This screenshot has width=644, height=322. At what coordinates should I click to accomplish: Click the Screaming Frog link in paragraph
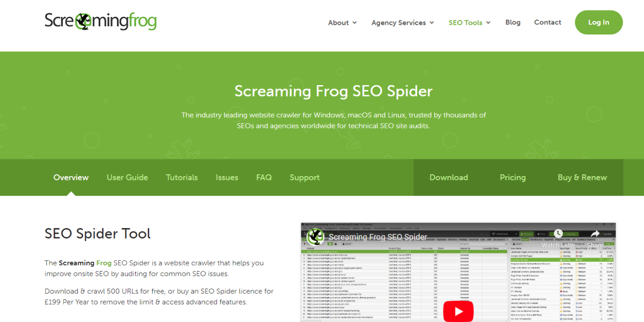[85, 263]
